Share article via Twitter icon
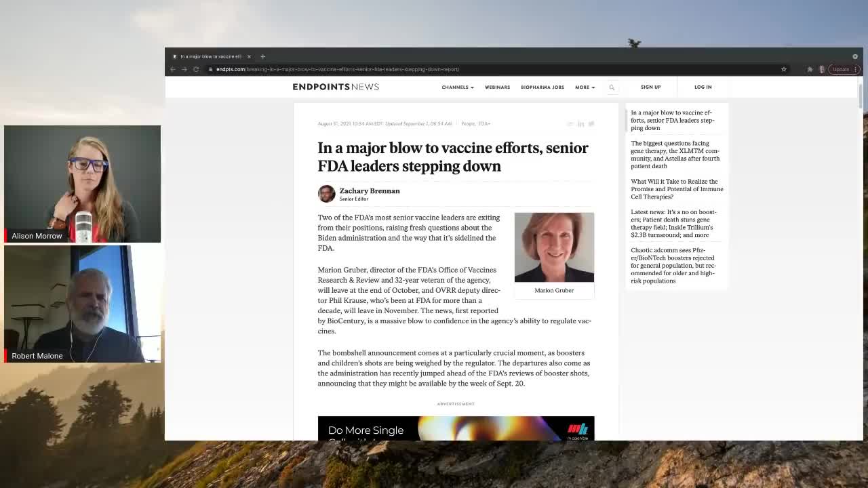Screen dimensions: 868x488 click(x=591, y=124)
